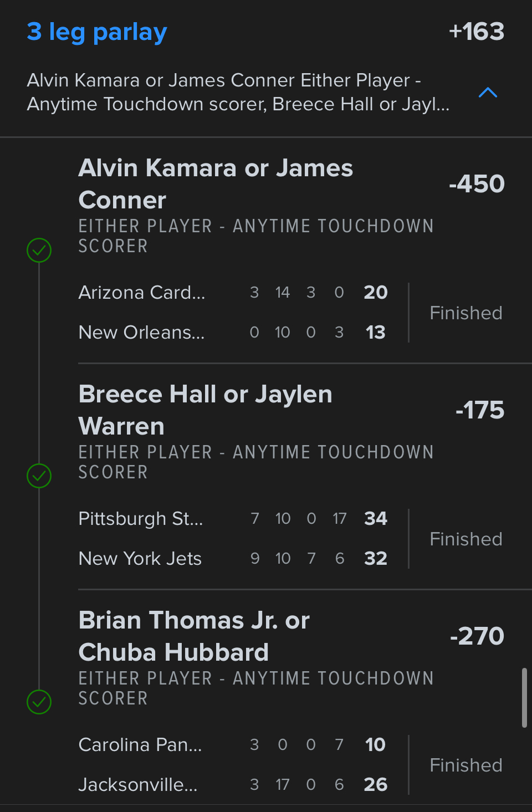Click the green checkmark for the Kamara/Conner leg
The height and width of the screenshot is (812, 532).
click(x=39, y=250)
